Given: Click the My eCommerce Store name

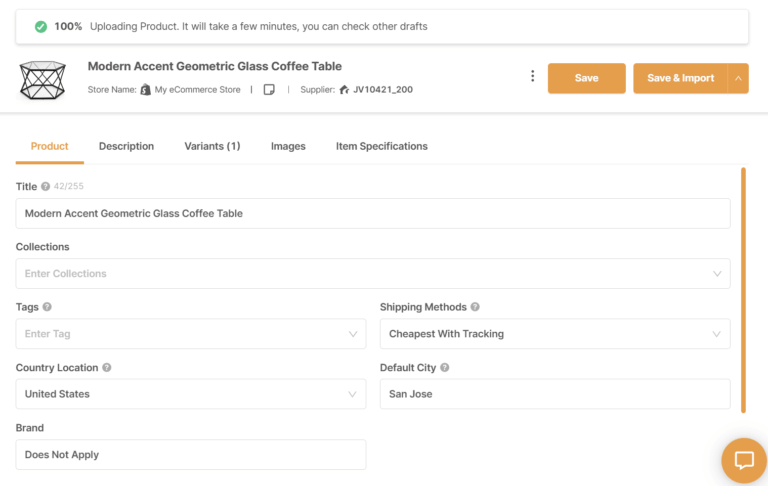Looking at the screenshot, I should point(197,90).
